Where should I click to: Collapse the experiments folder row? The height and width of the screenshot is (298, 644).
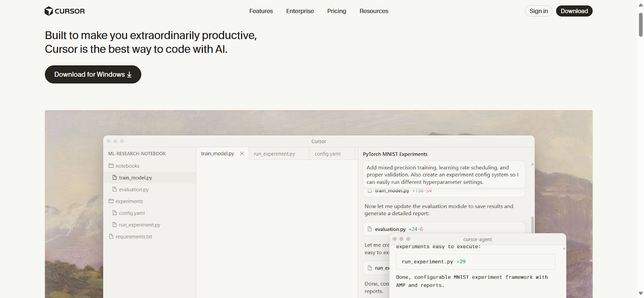pyautogui.click(x=150, y=201)
